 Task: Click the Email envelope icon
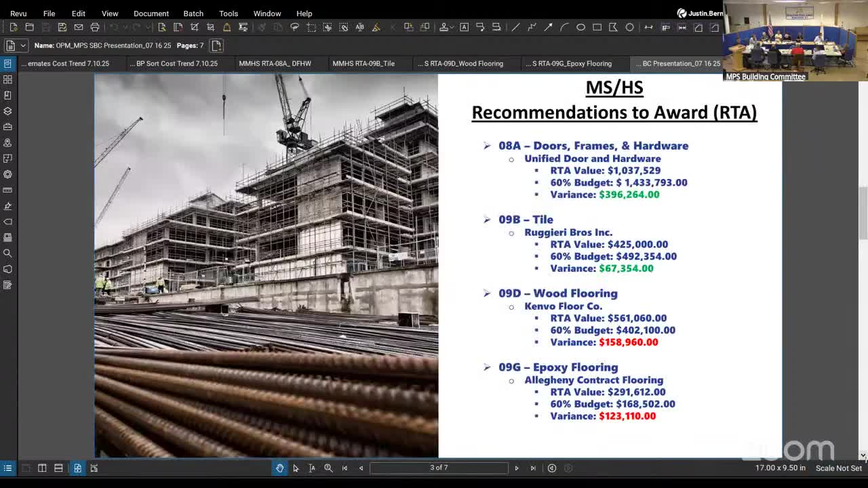(x=79, y=27)
